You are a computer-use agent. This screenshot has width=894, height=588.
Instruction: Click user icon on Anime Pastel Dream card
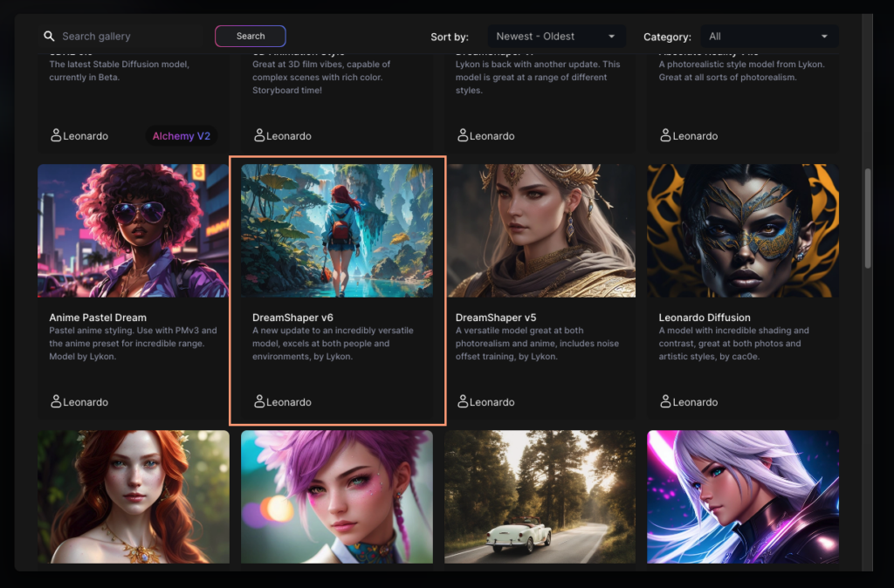[x=56, y=401]
